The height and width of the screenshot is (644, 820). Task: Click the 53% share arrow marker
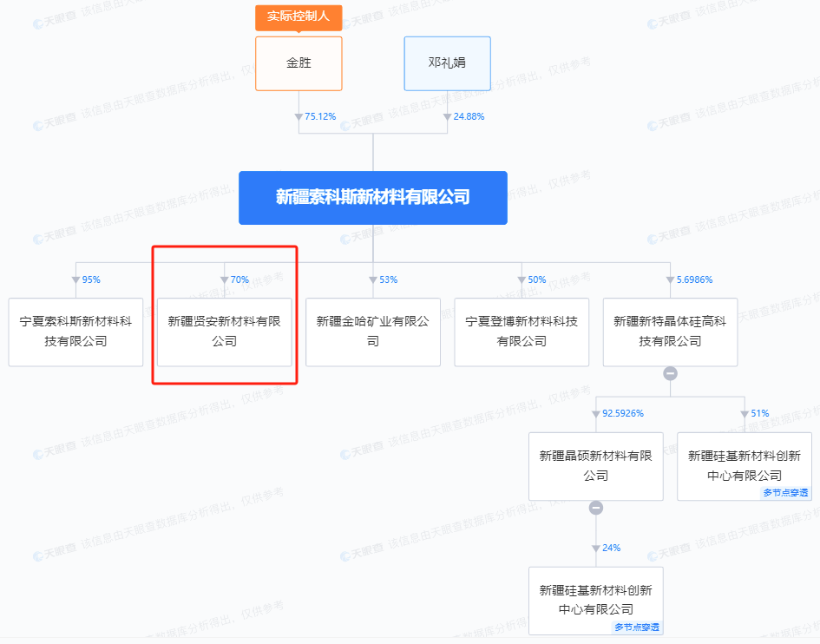pos(373,279)
